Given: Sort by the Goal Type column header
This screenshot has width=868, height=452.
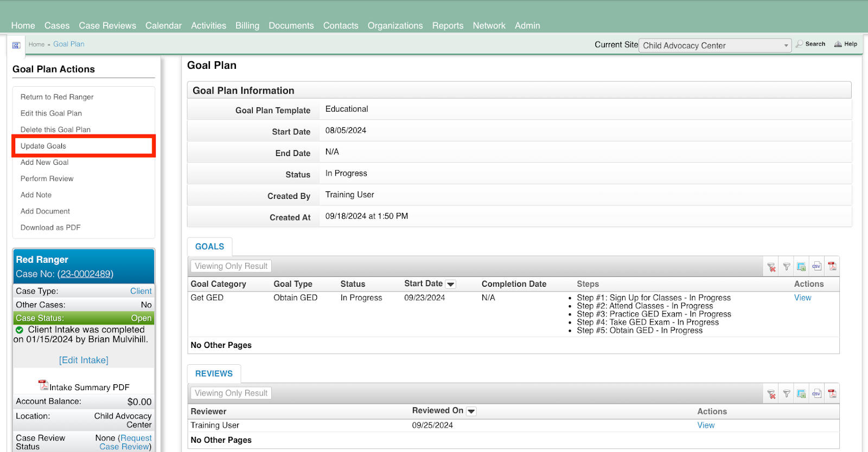Looking at the screenshot, I should [x=293, y=284].
